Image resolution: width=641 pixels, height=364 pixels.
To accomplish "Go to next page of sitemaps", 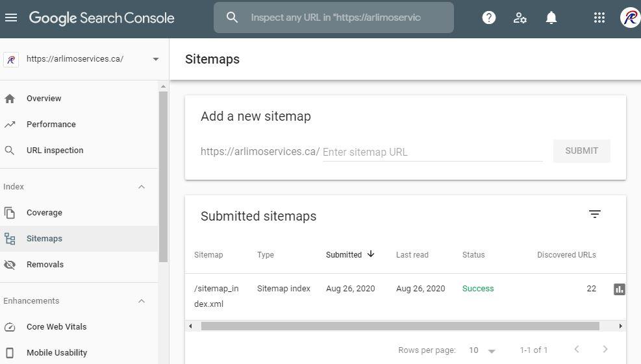I will (x=605, y=349).
